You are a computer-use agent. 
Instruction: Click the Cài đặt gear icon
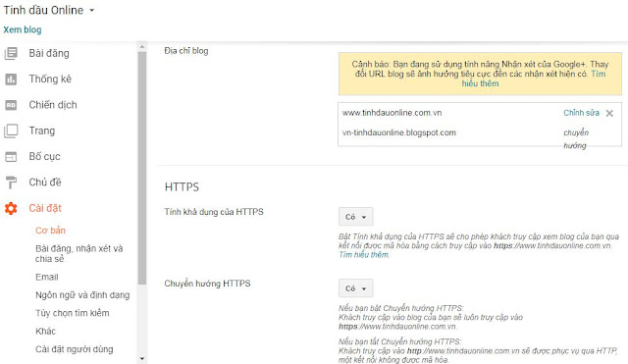point(11,208)
